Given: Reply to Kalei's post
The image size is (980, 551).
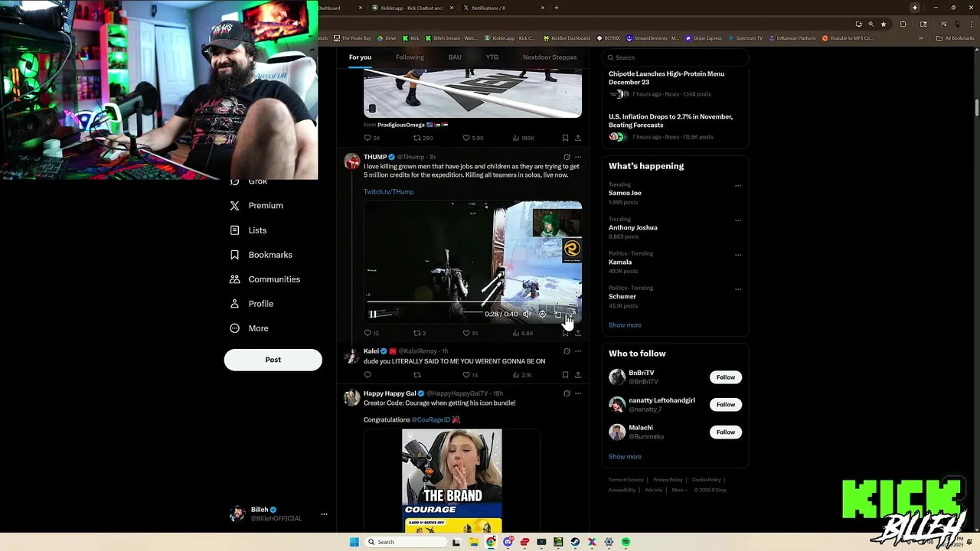Looking at the screenshot, I should pyautogui.click(x=367, y=375).
